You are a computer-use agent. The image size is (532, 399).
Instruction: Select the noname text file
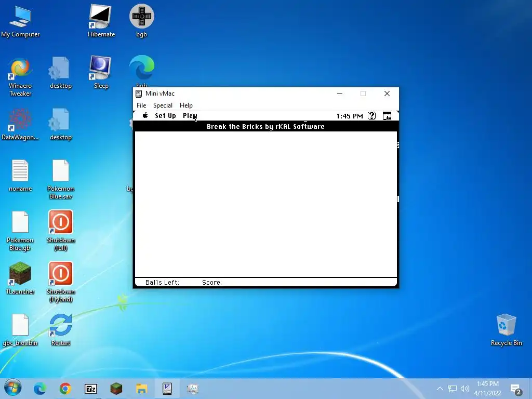[x=20, y=176]
